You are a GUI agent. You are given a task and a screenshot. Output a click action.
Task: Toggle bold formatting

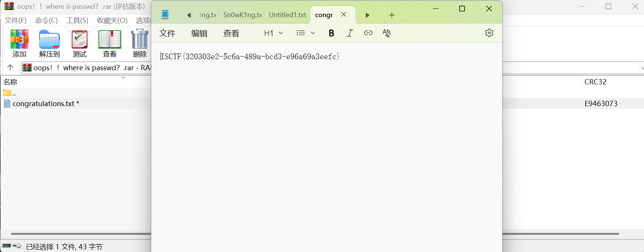pyautogui.click(x=331, y=33)
